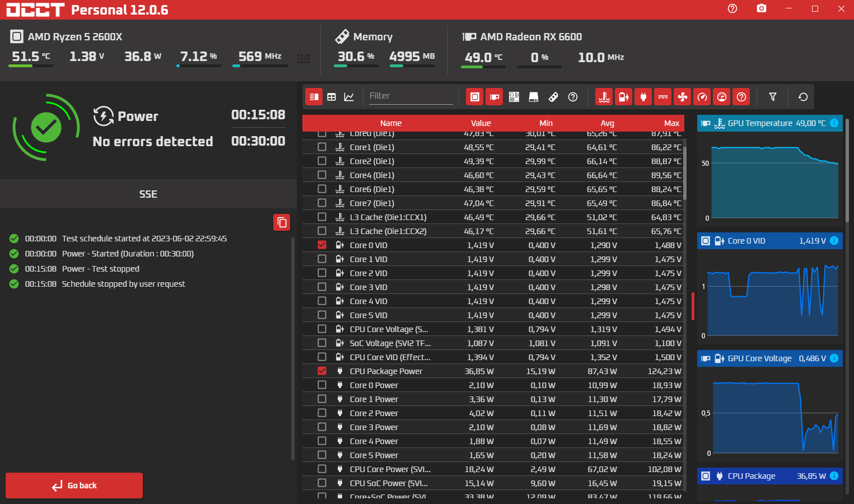This screenshot has height=504, width=854.
Task: Click the Go back button
Action: [74, 486]
